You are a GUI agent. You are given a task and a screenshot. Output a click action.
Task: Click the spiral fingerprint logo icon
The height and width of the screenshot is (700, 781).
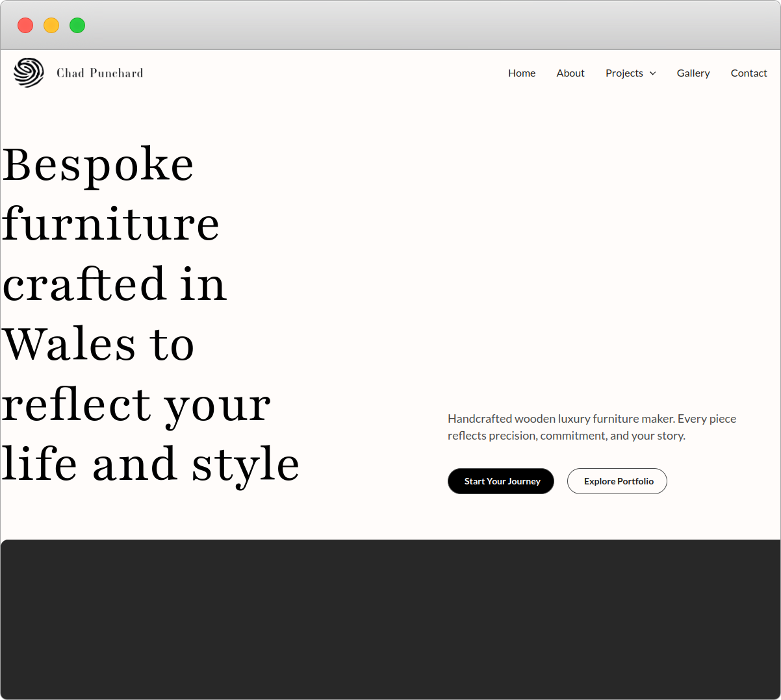point(29,73)
